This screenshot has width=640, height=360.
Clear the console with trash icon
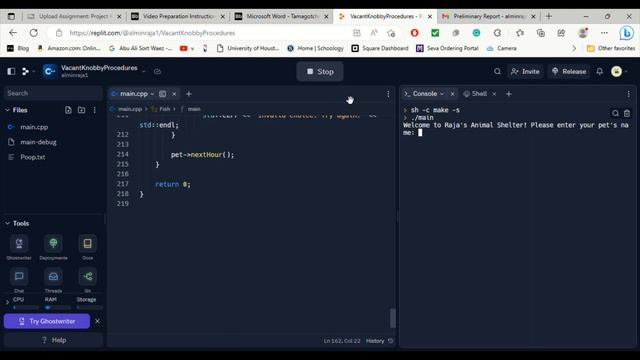627,113
